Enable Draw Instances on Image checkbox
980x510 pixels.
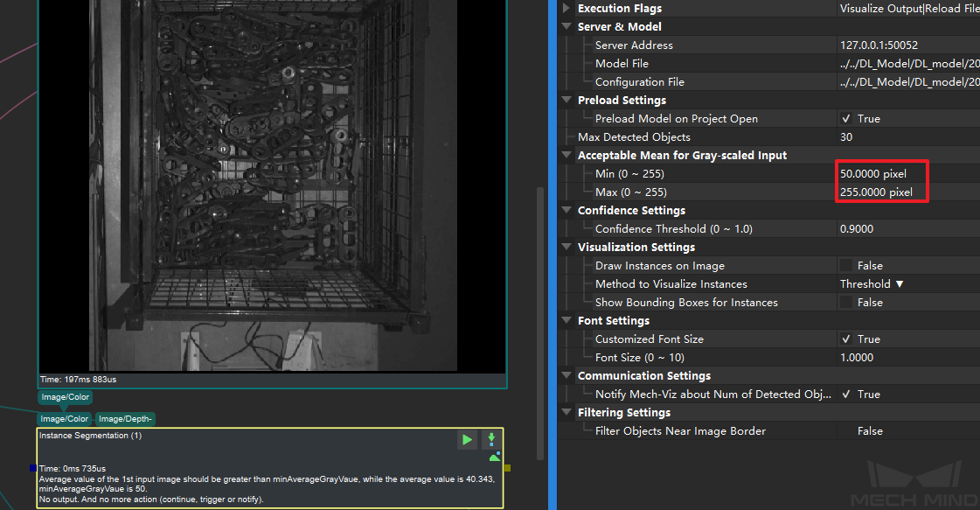pos(846,266)
